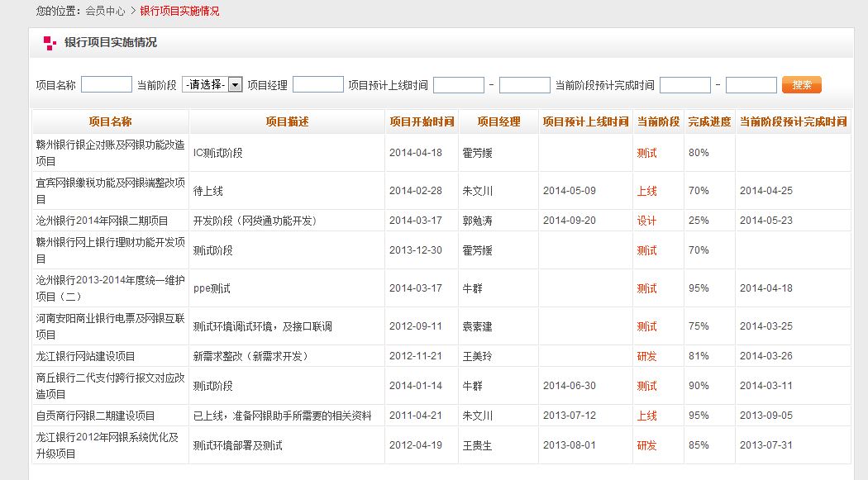The height and width of the screenshot is (480, 868).
Task: Open 研发 stage for 龙江银行网站建设项目
Action: [x=646, y=356]
